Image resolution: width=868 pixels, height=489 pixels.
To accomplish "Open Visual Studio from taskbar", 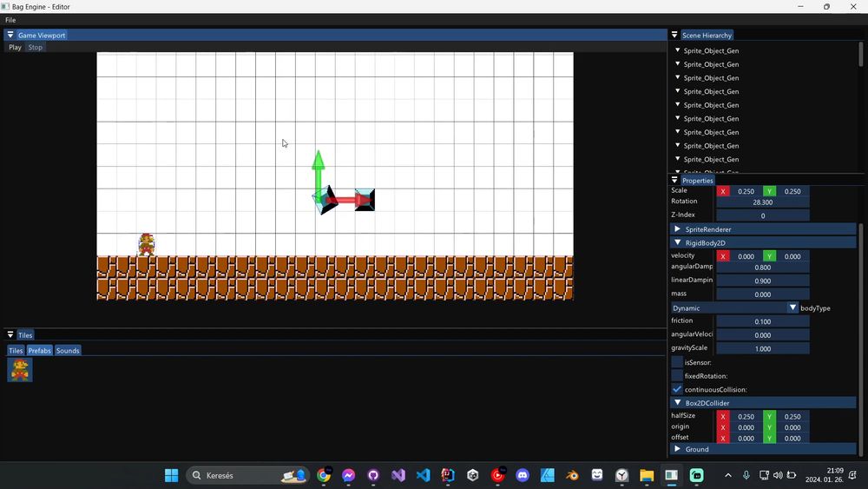I will (x=398, y=475).
